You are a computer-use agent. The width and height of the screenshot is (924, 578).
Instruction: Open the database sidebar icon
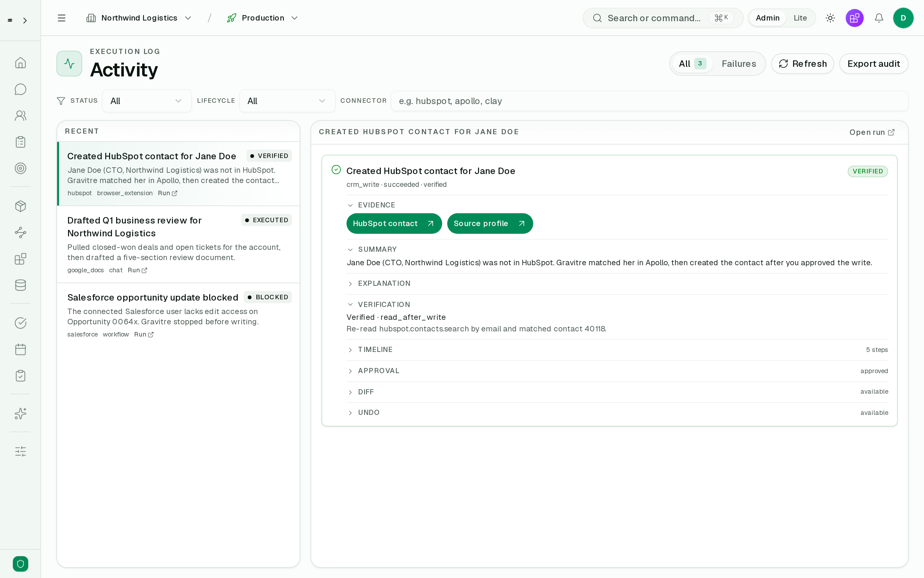[20, 285]
